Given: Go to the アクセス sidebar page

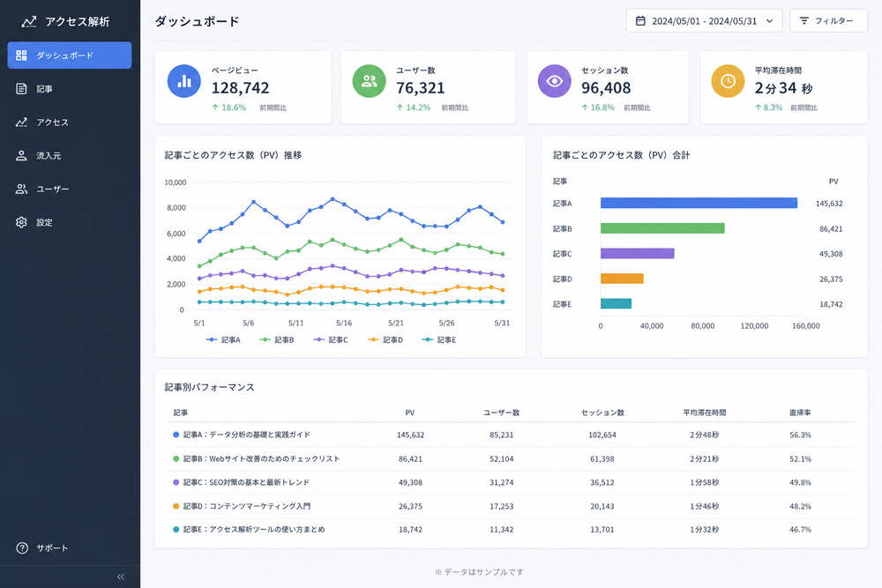Looking at the screenshot, I should [x=70, y=122].
